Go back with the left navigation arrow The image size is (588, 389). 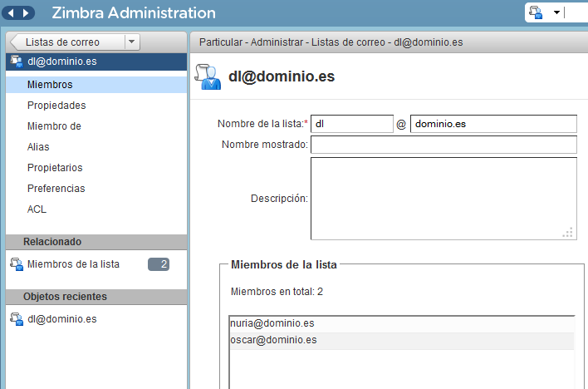click(11, 13)
